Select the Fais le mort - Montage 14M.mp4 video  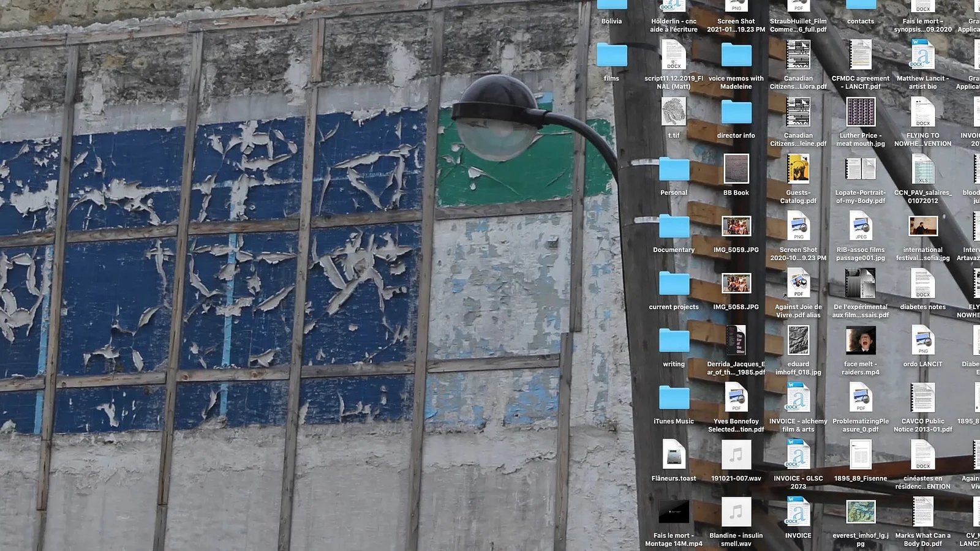(674, 512)
